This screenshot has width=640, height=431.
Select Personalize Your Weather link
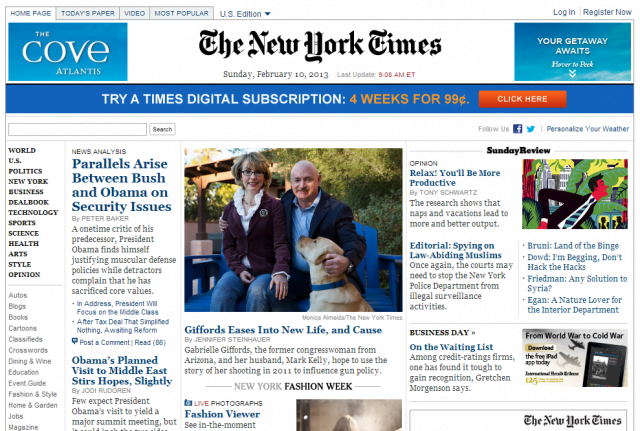point(588,129)
